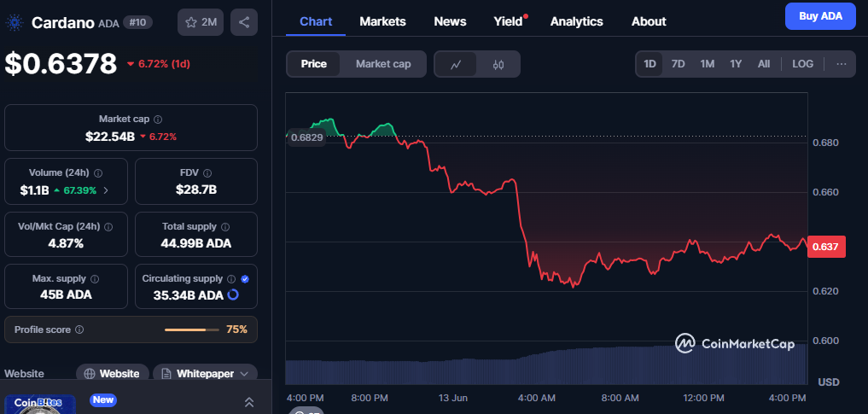Viewport: 868px width, 414px height.
Task: Show Total supply info icon
Action: pyautogui.click(x=226, y=226)
